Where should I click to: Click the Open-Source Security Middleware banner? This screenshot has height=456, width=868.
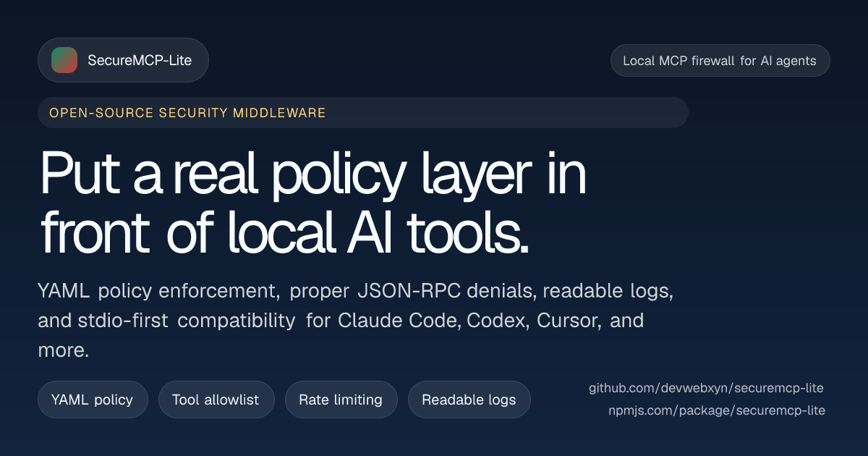point(362,113)
